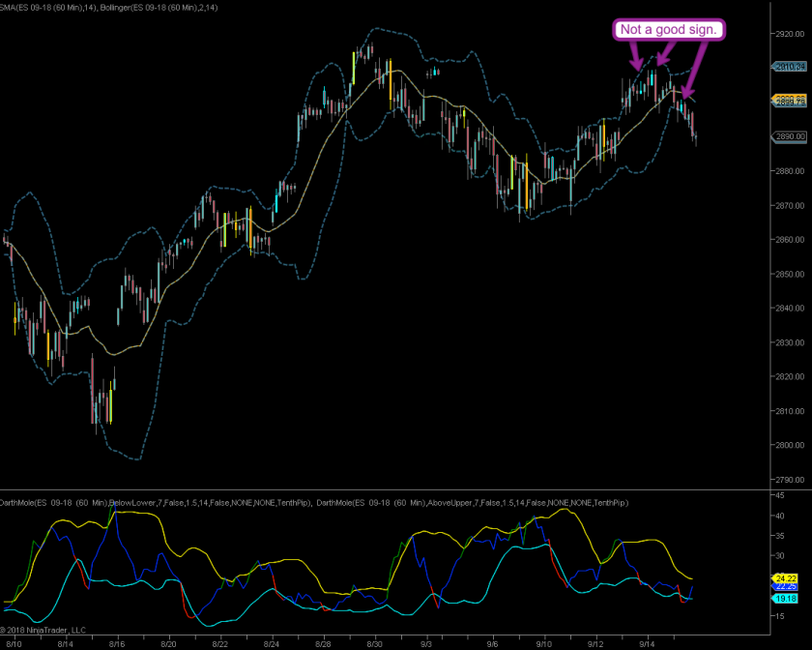Image resolution: width=812 pixels, height=650 pixels.
Task: Click the 'Not a good sign.' annotation box
Action: coord(668,30)
